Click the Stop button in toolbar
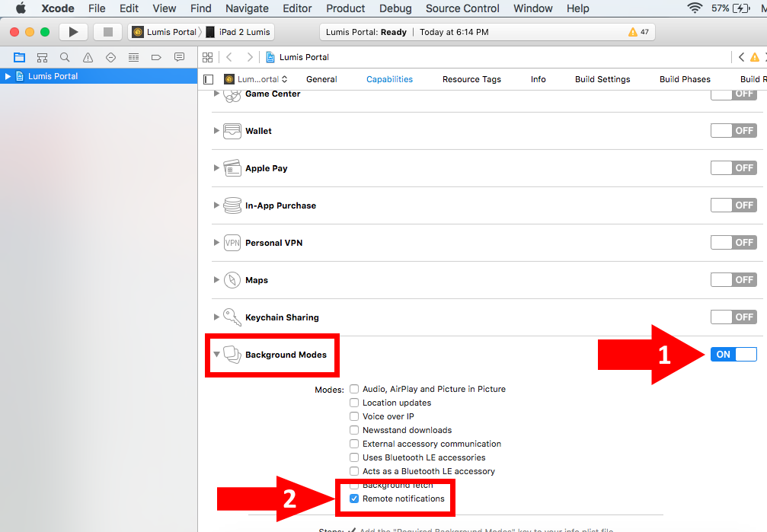Image resolution: width=767 pixels, height=532 pixels. (x=108, y=32)
